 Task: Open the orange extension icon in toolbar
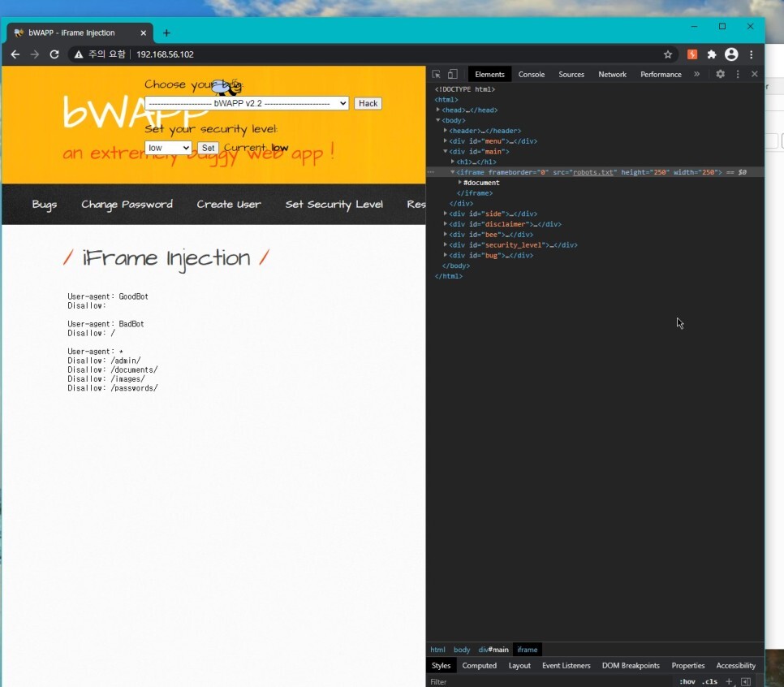pos(692,54)
